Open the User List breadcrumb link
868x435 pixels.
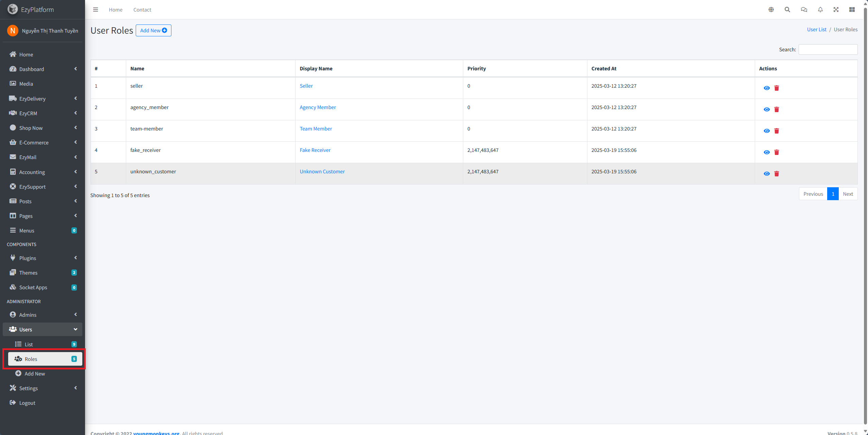click(x=817, y=30)
